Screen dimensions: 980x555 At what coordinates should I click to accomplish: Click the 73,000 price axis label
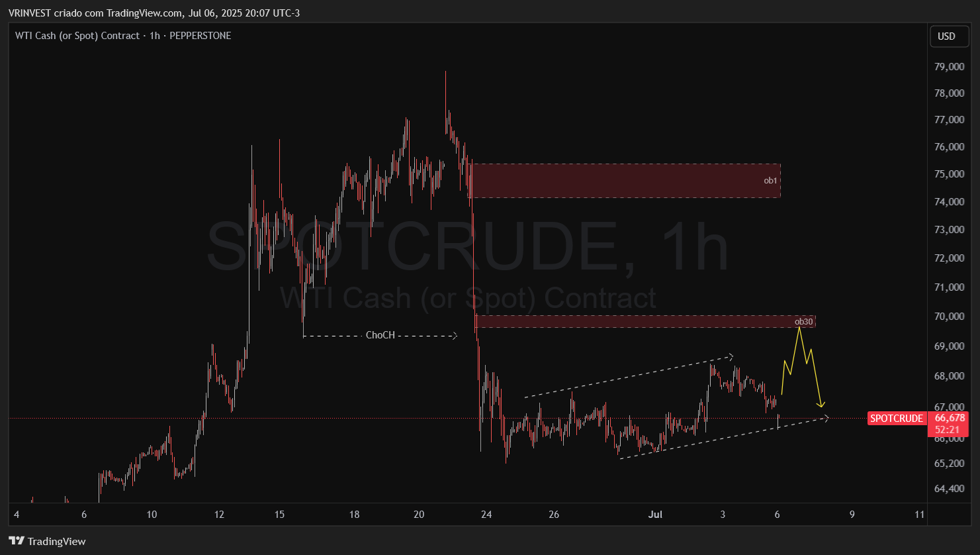coord(949,230)
